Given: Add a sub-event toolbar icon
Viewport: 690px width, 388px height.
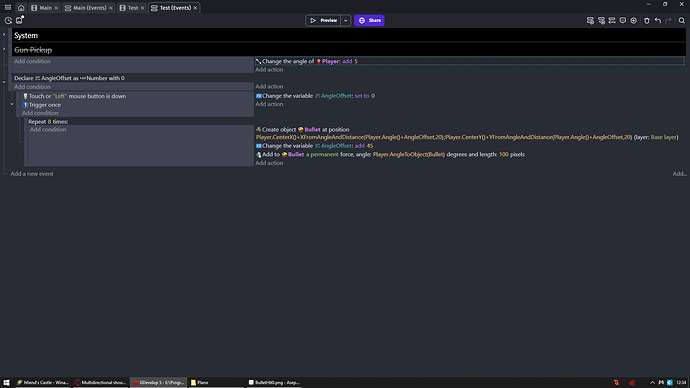Looking at the screenshot, I should (601, 21).
